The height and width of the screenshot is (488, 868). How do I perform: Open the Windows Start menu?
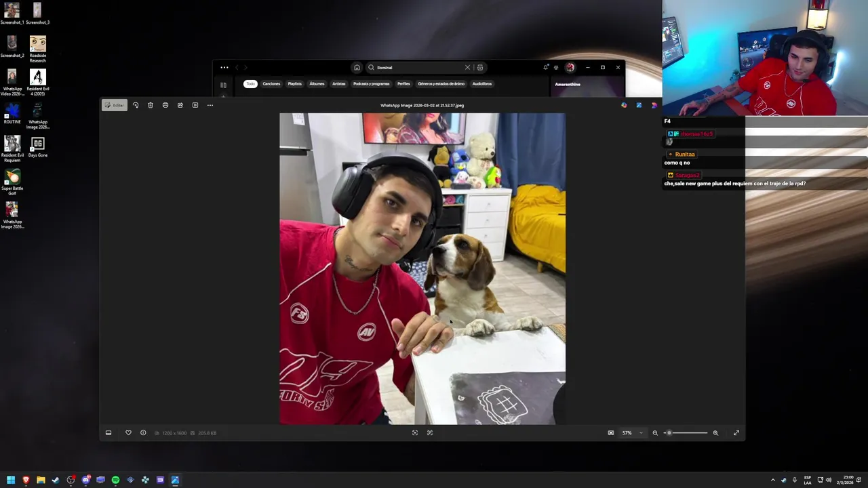pyautogui.click(x=11, y=480)
